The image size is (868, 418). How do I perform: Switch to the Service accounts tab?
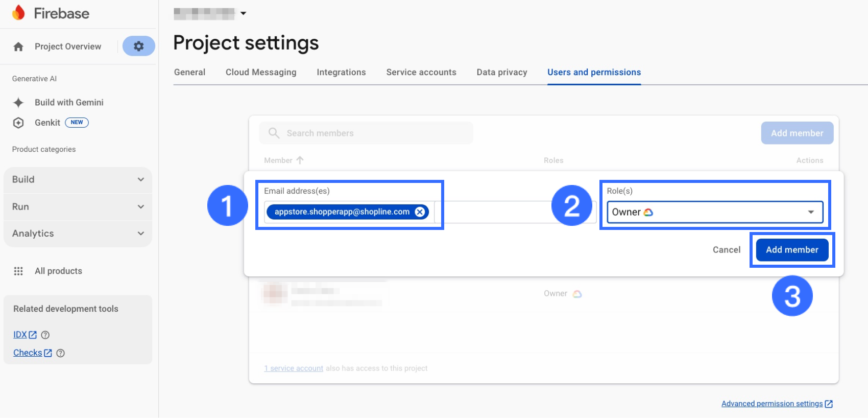coord(421,72)
